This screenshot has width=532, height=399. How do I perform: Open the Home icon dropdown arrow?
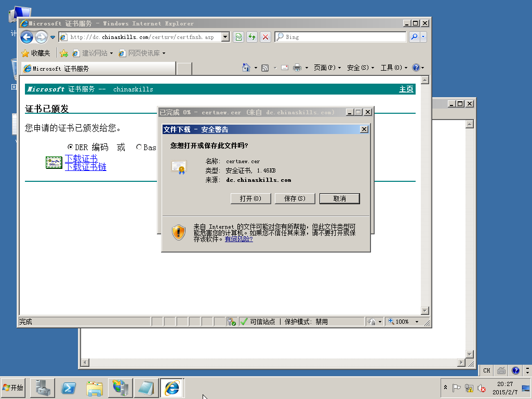tap(256, 68)
